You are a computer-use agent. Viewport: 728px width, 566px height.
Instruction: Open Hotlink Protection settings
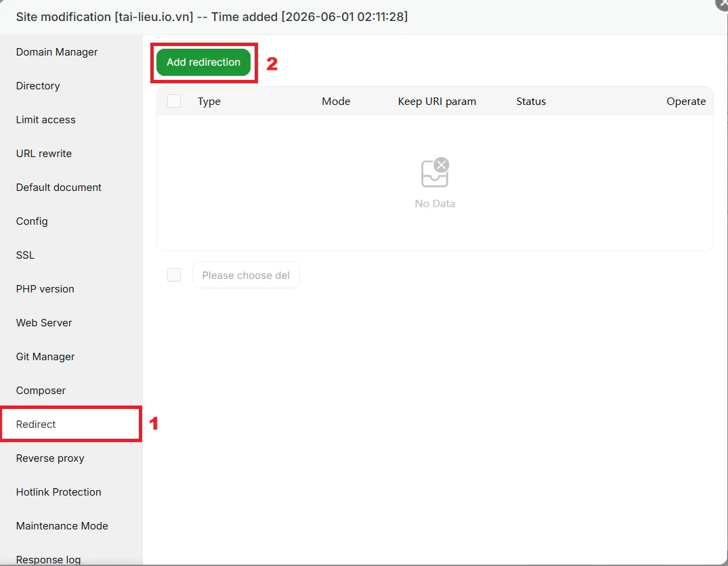58,492
